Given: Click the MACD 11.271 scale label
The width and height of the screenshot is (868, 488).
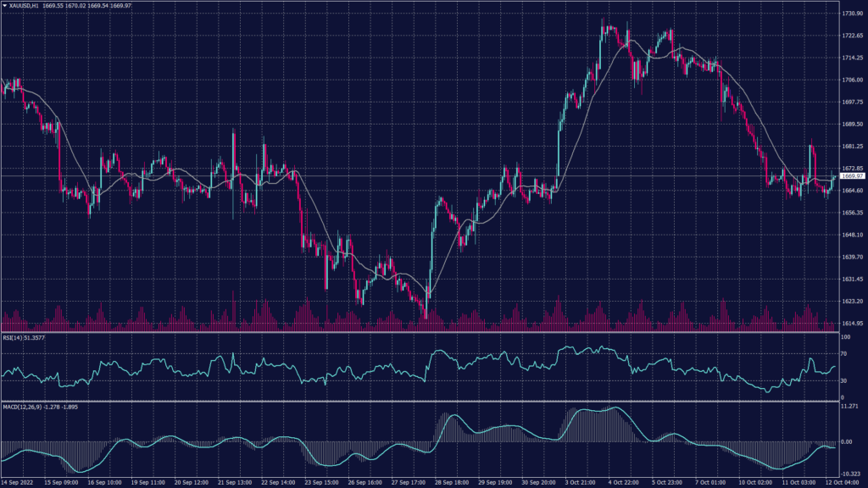Looking at the screenshot, I should tap(849, 408).
